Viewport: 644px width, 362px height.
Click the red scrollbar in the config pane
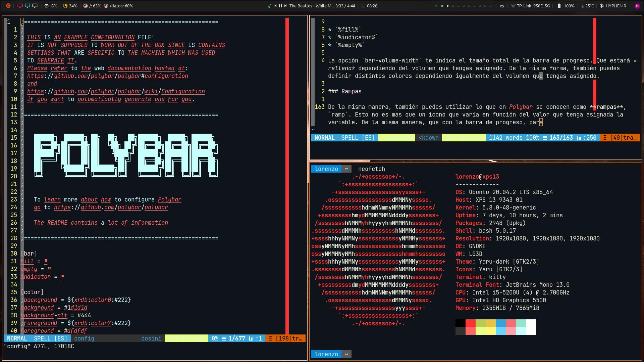coord(287,175)
